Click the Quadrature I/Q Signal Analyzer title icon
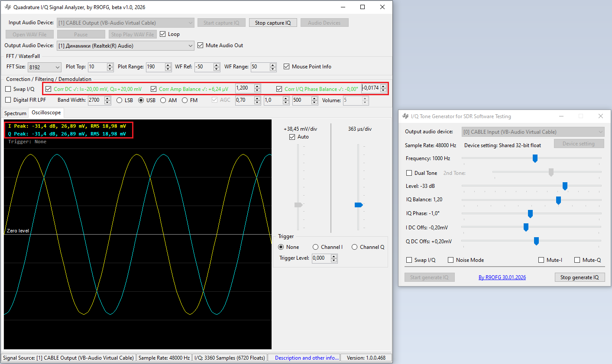 point(7,7)
